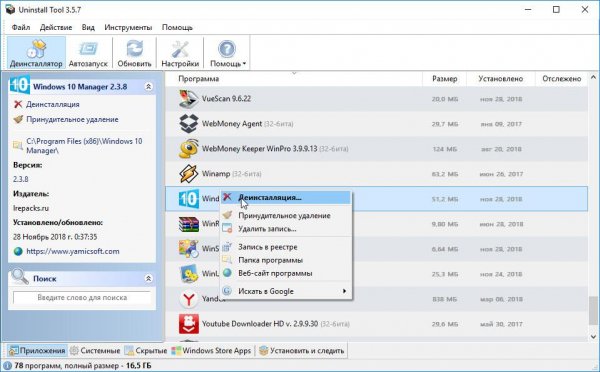Select the WinRAR books icon
This screenshot has width=600, height=372.
(189, 224)
